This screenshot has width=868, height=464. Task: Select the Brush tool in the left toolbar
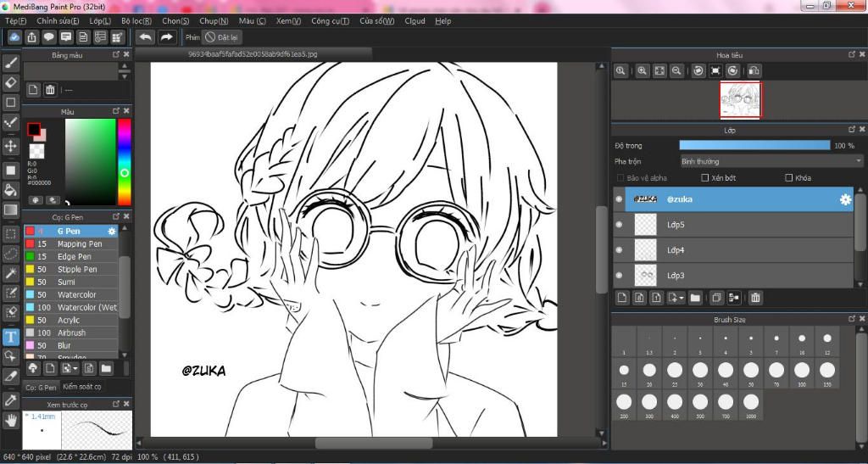coord(11,63)
